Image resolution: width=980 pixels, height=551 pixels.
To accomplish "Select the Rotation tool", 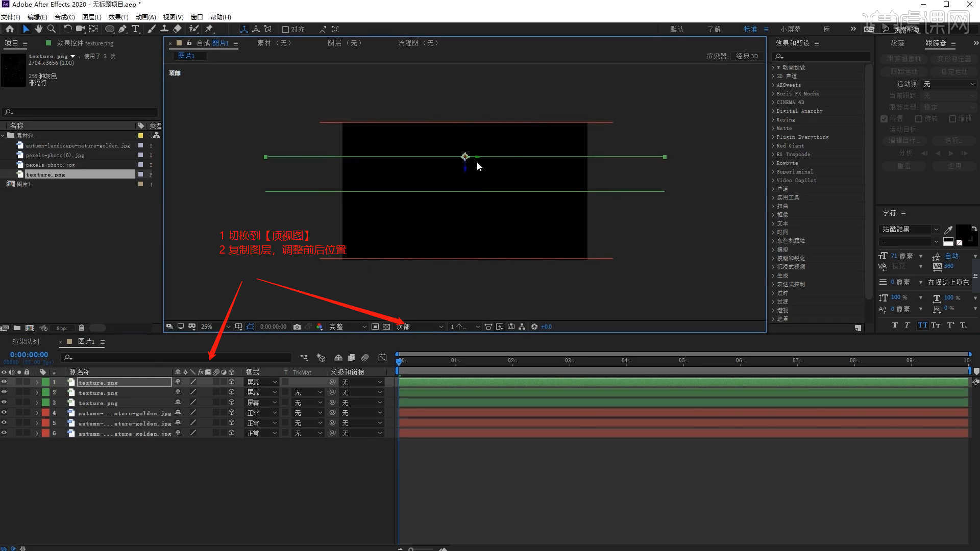I will point(67,29).
